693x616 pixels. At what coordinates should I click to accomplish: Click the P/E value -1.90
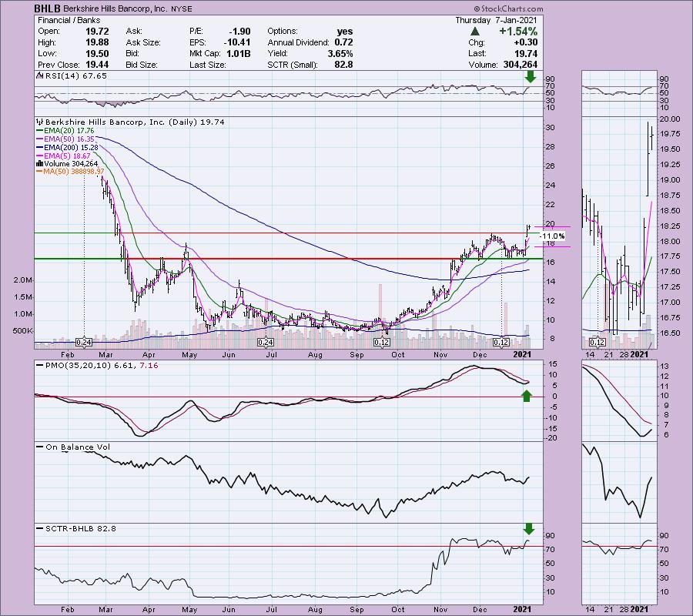[239, 32]
